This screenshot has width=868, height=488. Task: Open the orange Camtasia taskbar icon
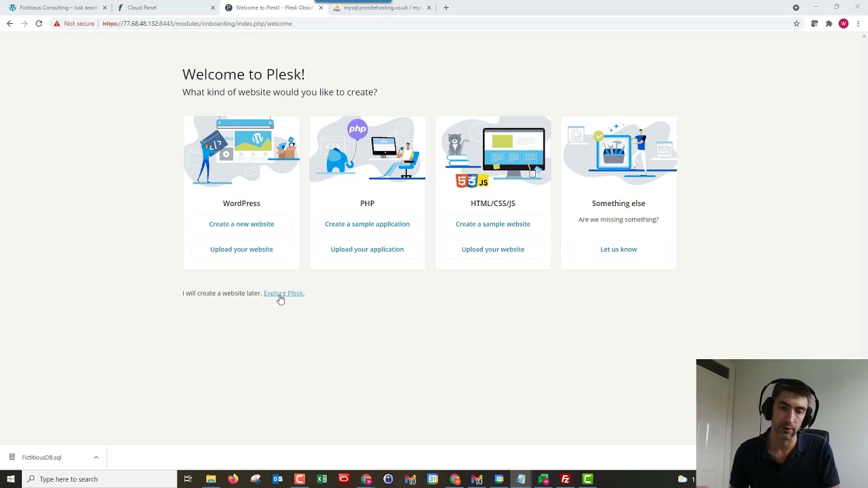pyautogui.click(x=300, y=479)
